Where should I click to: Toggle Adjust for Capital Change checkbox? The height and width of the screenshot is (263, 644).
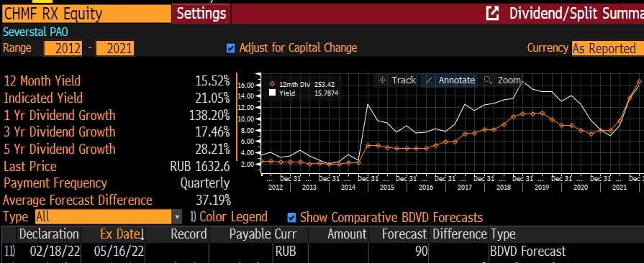point(231,48)
